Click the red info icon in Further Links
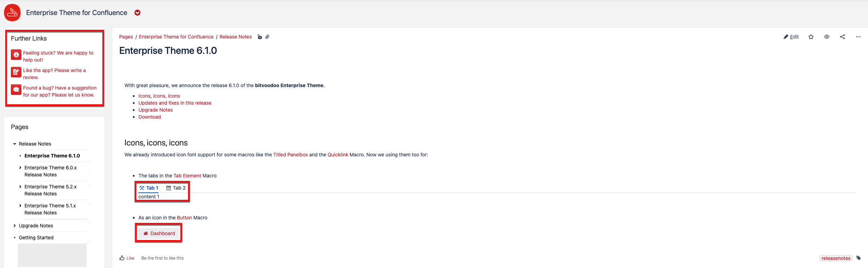Viewport: 868px width, 268px height. (x=16, y=55)
